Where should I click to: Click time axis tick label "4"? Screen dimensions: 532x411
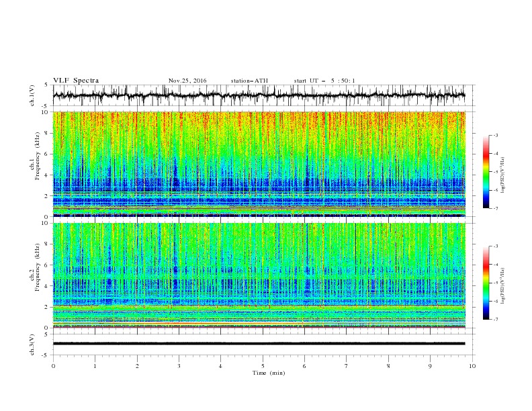[220, 366]
